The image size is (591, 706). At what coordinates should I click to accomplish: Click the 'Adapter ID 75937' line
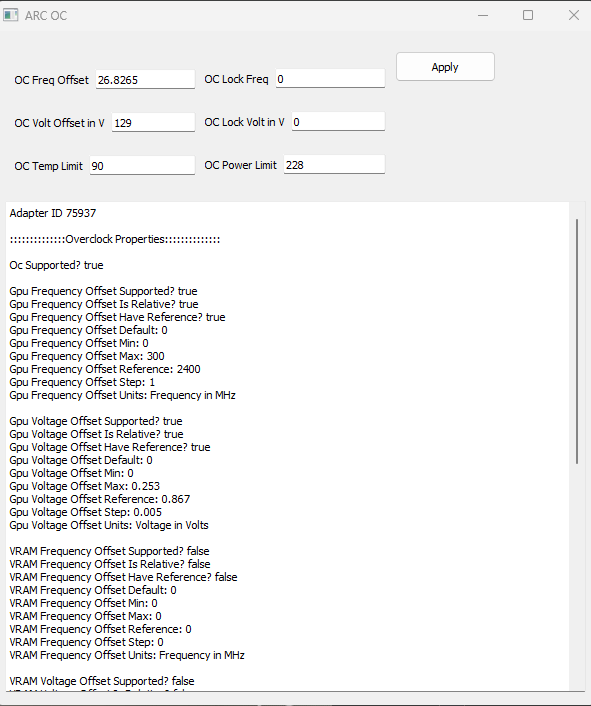pyautogui.click(x=53, y=213)
